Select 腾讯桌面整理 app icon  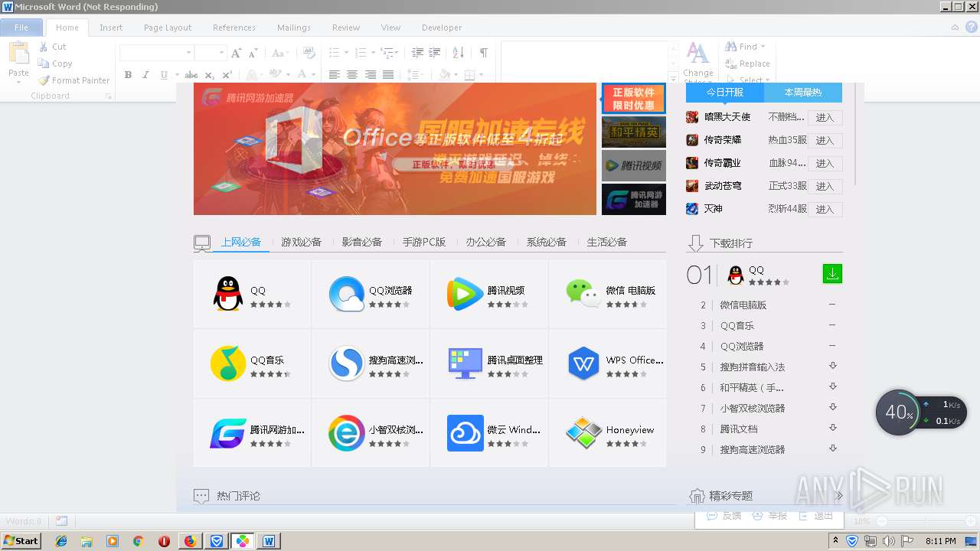click(x=465, y=364)
